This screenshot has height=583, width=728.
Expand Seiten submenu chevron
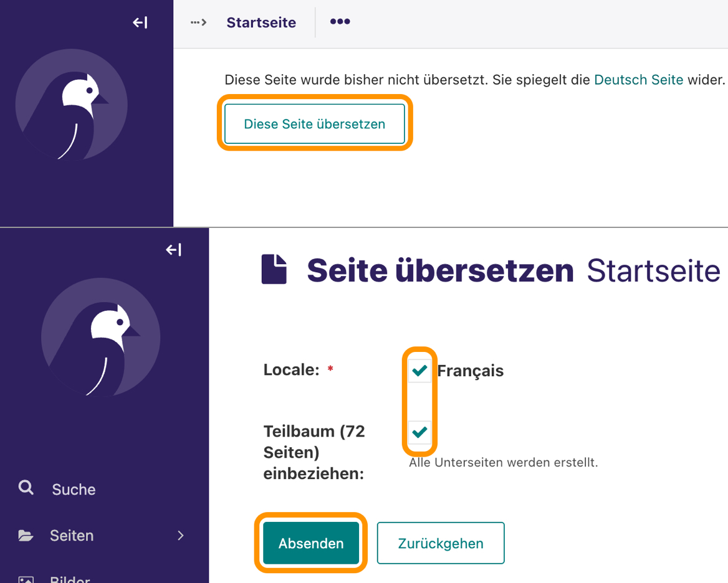click(x=181, y=536)
